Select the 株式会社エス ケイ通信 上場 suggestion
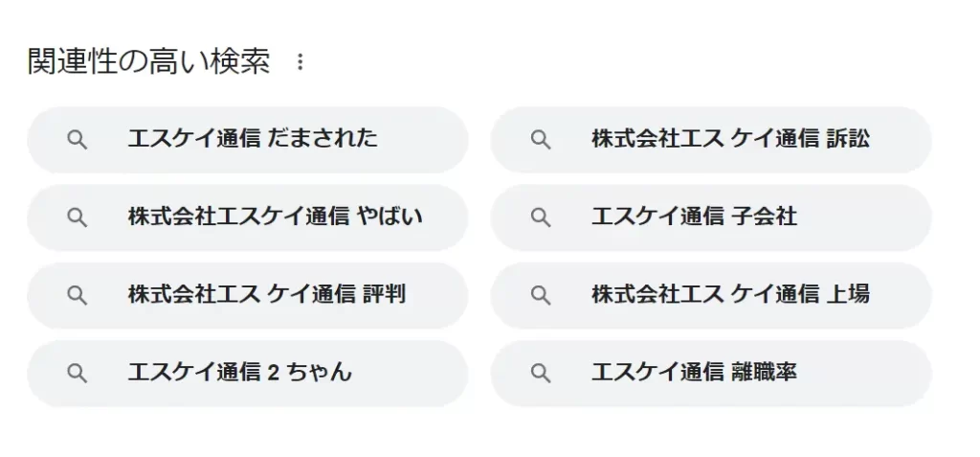The image size is (980, 457). click(729, 294)
